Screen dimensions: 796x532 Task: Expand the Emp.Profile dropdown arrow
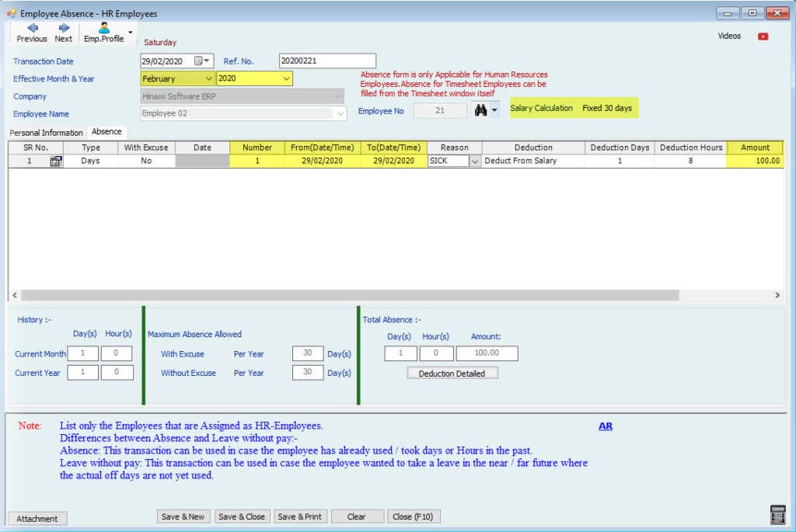131,33
